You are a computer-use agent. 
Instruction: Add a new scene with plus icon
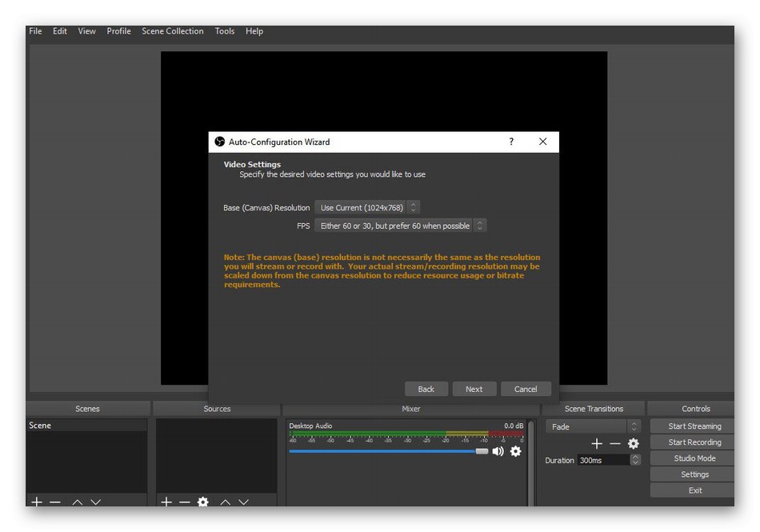point(37,502)
